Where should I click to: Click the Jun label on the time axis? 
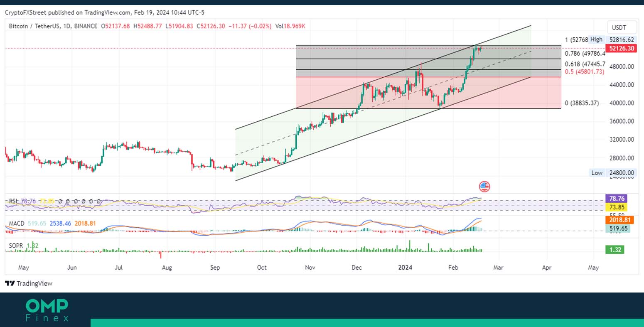click(x=72, y=267)
